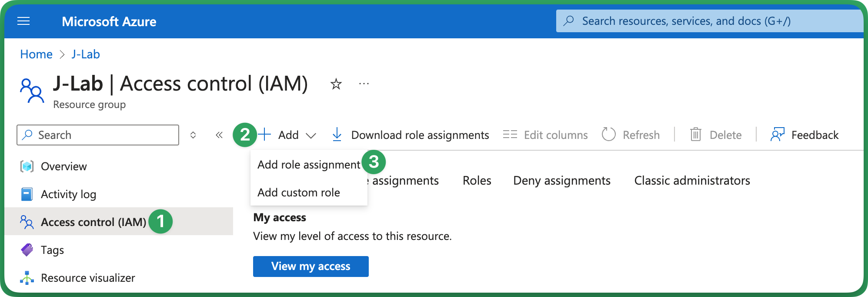Open Resource visualizer in the sidebar
868x297 pixels.
click(87, 278)
